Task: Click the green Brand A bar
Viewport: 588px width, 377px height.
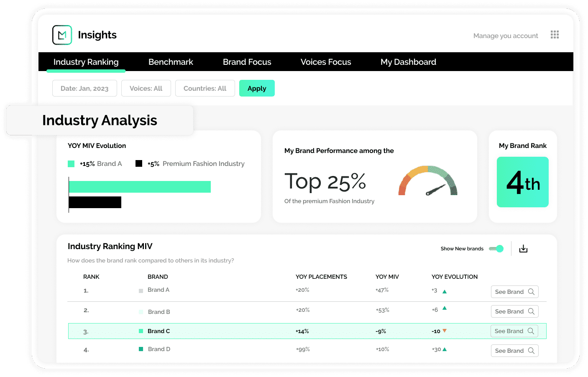Action: (x=140, y=187)
